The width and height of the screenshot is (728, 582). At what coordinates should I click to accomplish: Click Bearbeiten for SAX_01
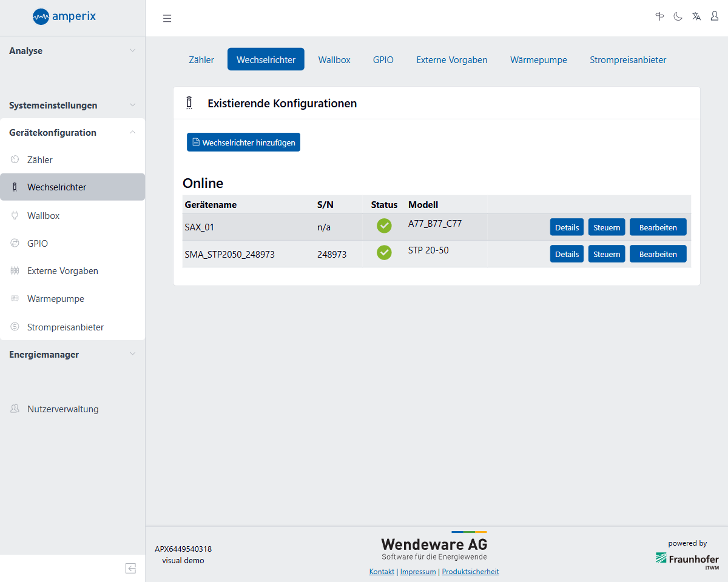coord(658,227)
